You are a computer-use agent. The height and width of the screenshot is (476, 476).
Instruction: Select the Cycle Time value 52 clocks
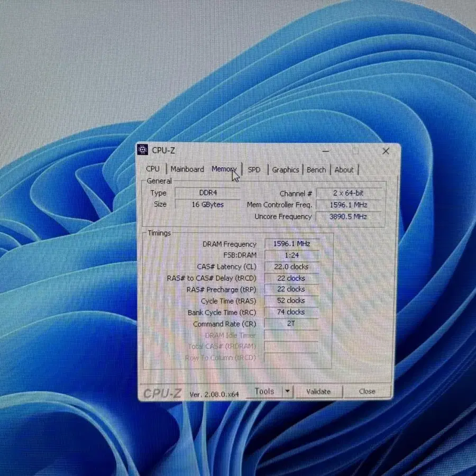point(291,300)
